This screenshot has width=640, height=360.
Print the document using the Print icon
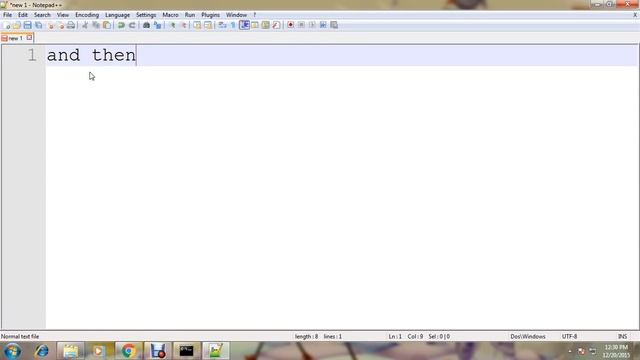(71, 25)
